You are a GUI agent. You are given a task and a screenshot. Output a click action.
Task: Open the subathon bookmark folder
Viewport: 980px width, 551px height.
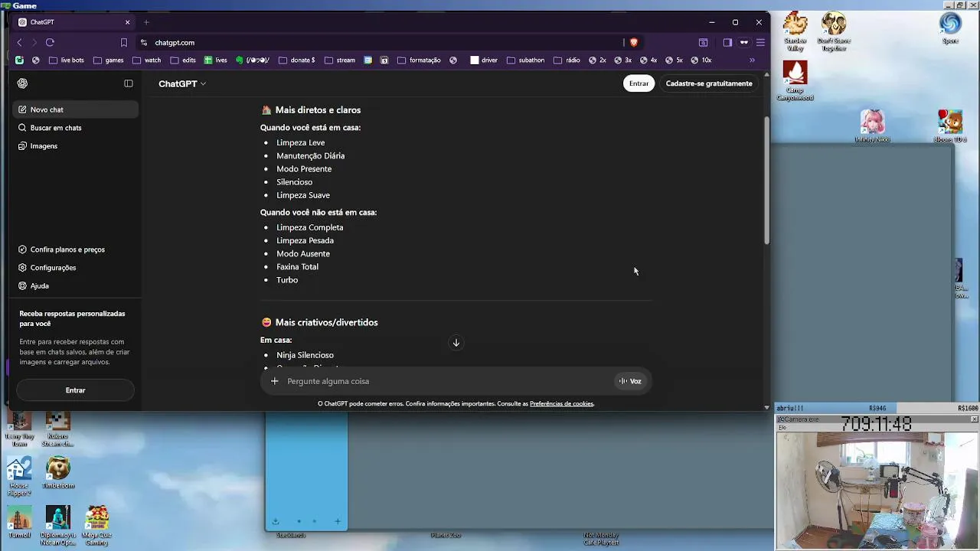click(525, 60)
